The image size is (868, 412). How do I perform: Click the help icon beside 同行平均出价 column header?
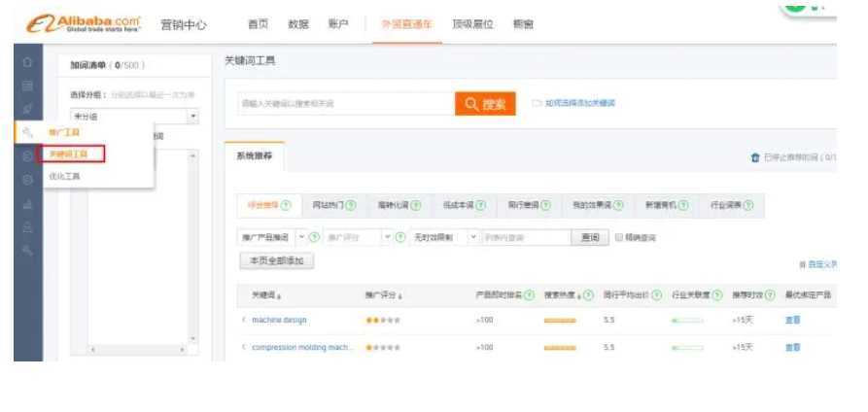pyautogui.click(x=656, y=295)
